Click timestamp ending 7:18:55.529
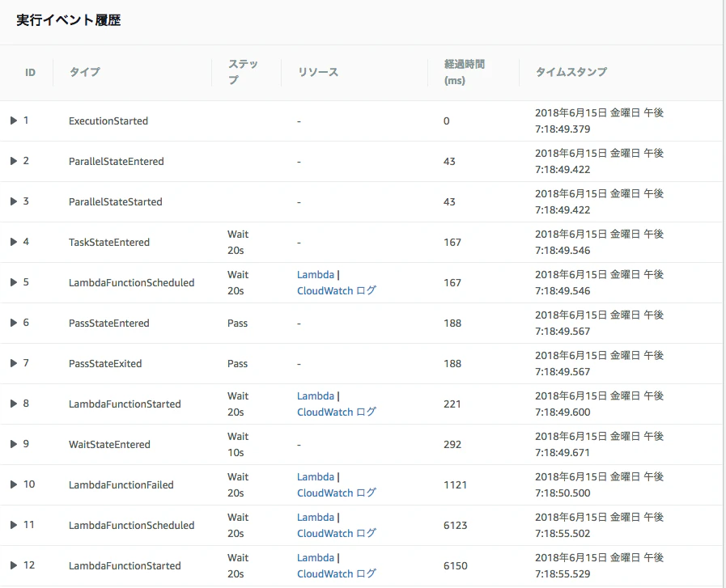This screenshot has height=588, width=726. pos(599,566)
